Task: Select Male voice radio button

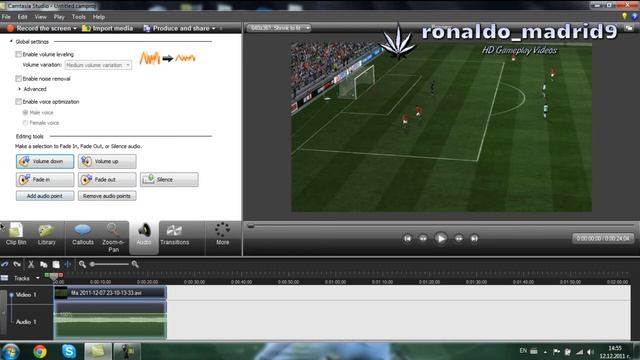Action: click(25, 112)
